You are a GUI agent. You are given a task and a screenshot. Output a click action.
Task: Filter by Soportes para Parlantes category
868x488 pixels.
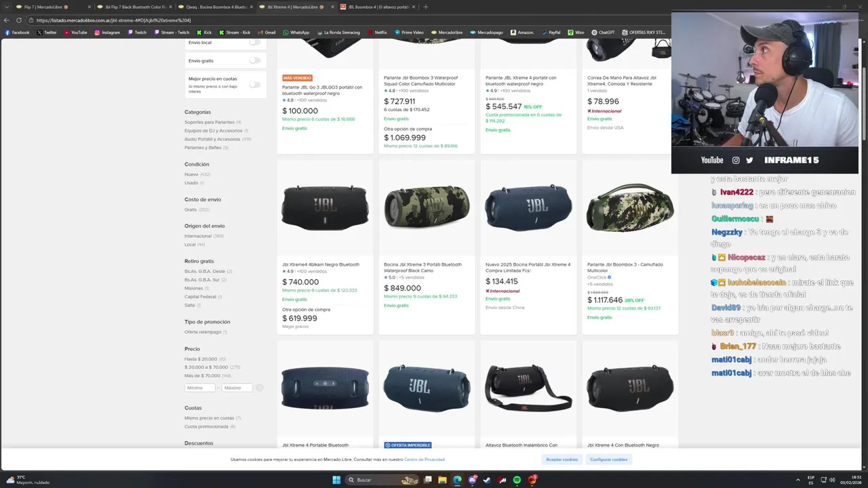click(x=210, y=122)
